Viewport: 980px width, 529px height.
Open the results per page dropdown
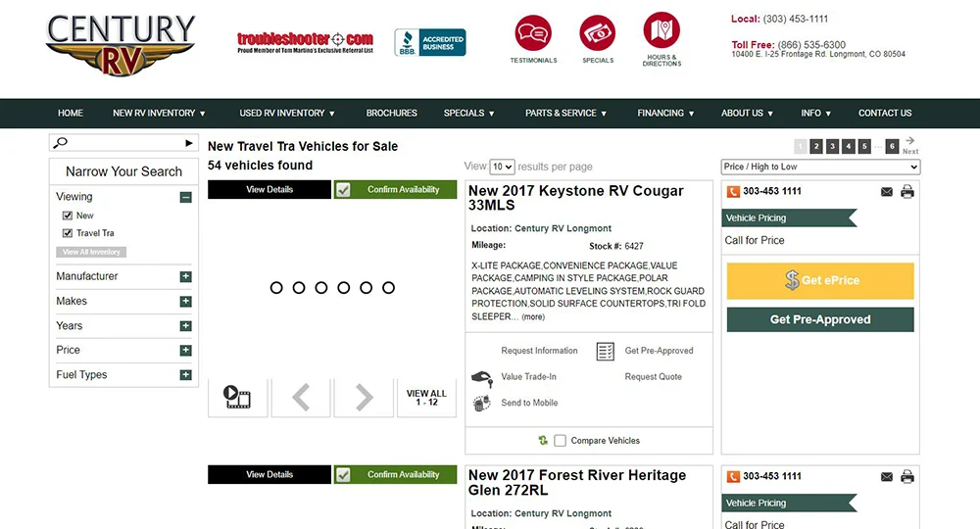coord(502,167)
